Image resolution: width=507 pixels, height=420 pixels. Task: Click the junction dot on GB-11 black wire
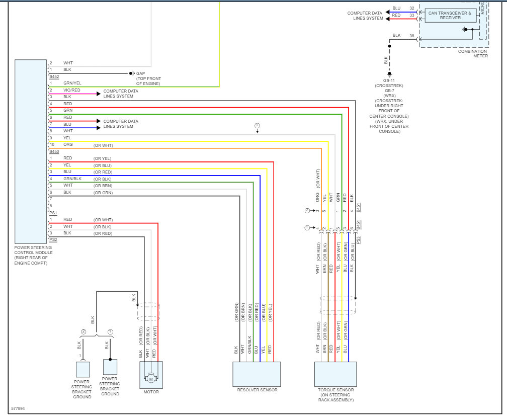389,46
